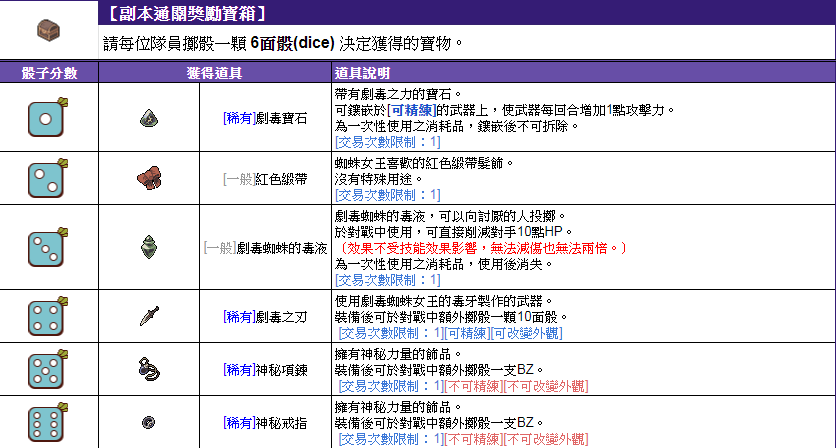Click the mysterious necklace icon

[x=149, y=369]
